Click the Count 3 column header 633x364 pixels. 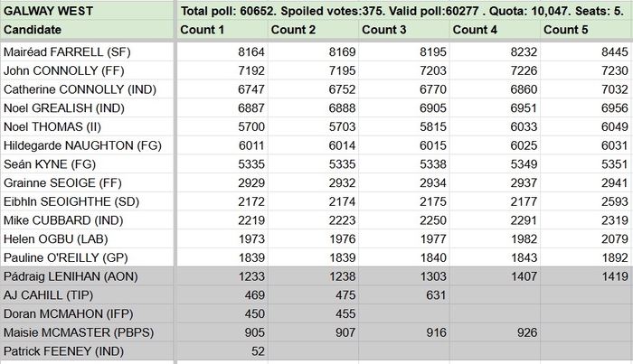(404, 30)
